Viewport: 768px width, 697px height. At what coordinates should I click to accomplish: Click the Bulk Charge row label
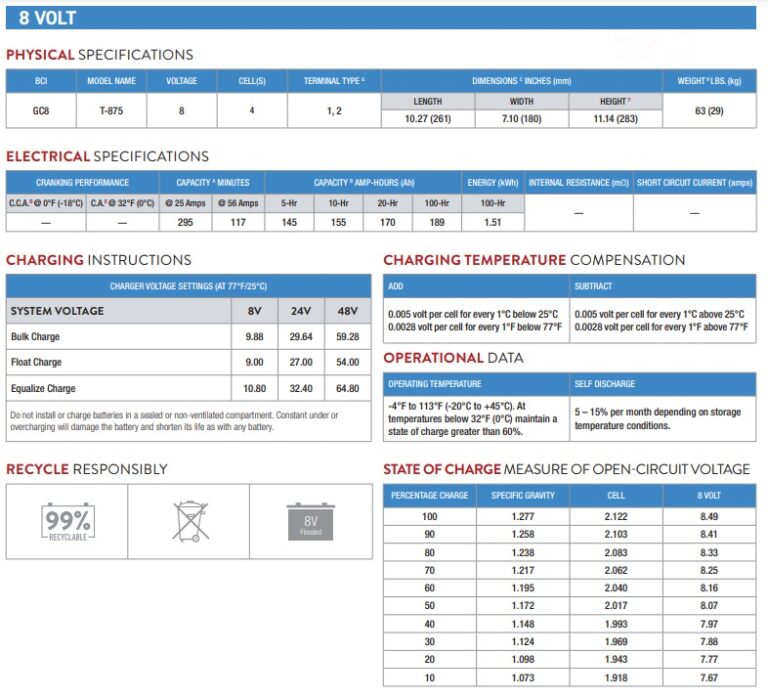(x=35, y=336)
